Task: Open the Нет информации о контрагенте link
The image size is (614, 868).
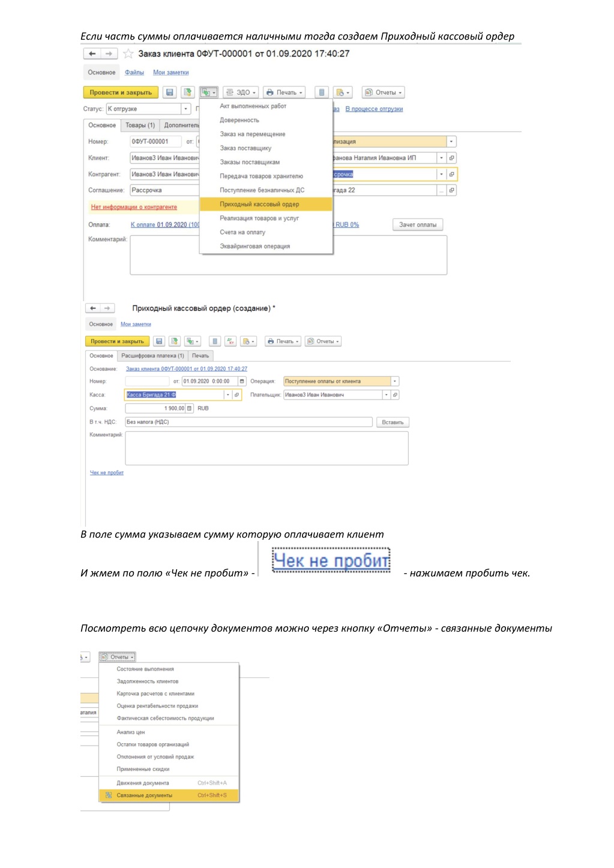Action: click(134, 207)
